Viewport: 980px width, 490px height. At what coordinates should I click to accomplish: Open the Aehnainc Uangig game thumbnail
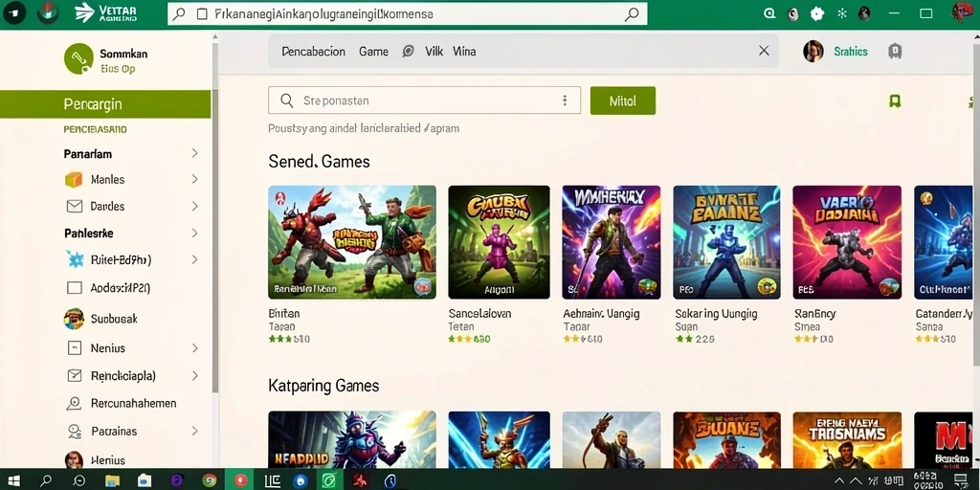pyautogui.click(x=612, y=242)
